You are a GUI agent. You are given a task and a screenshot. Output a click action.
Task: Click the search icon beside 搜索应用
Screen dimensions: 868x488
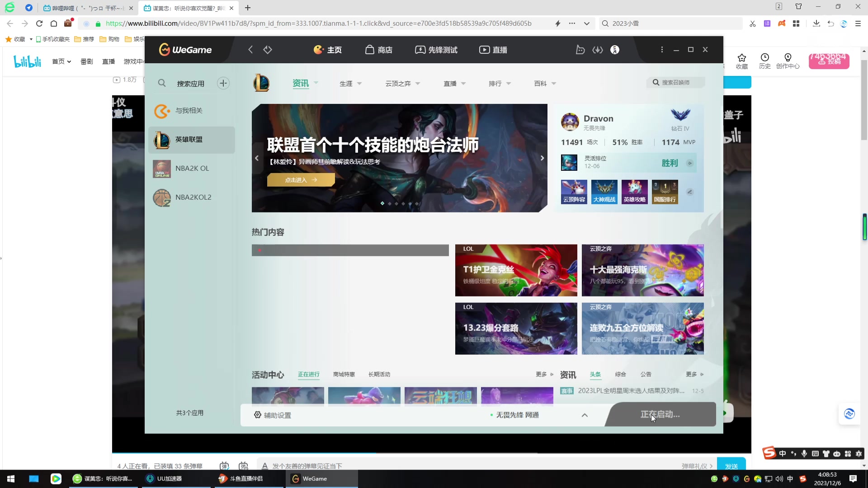pyautogui.click(x=162, y=83)
